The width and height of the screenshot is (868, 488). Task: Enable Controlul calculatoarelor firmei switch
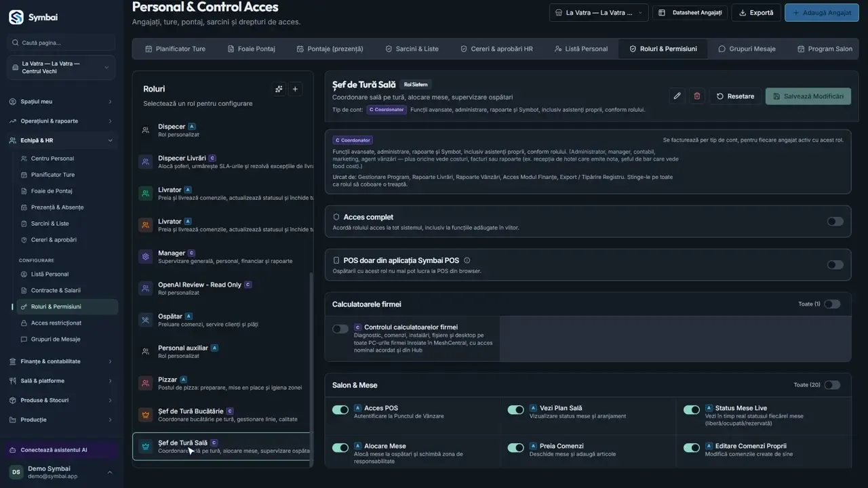340,329
